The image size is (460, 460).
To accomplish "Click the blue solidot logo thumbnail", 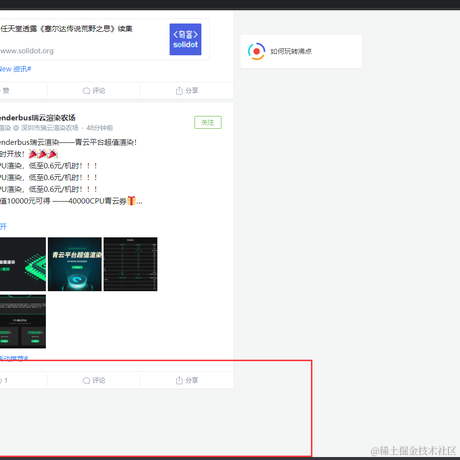I will click(x=185, y=39).
